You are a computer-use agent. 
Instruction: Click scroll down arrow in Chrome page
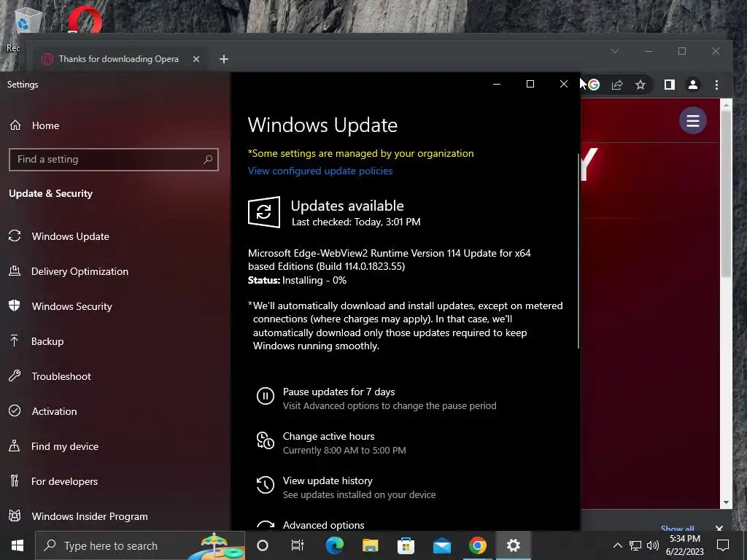pyautogui.click(x=726, y=502)
